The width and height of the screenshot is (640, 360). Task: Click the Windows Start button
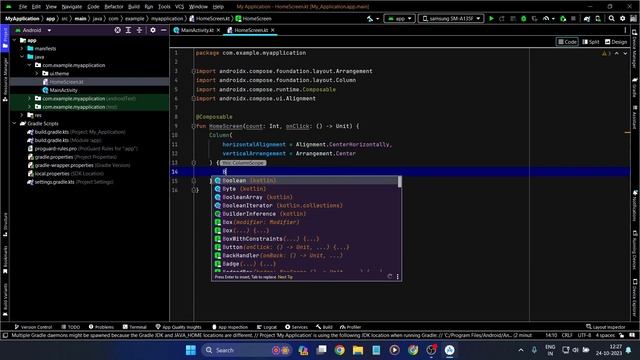(191, 350)
